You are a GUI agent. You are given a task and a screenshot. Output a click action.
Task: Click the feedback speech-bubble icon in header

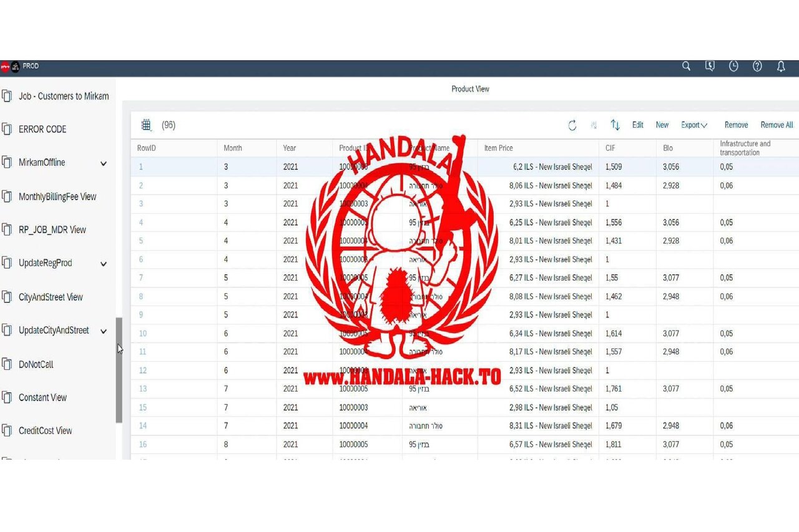point(710,66)
